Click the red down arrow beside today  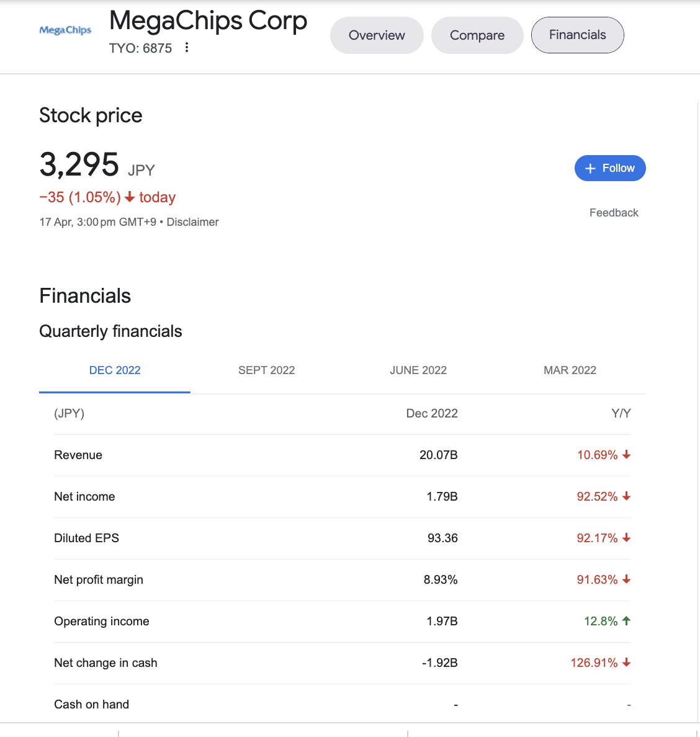(x=130, y=197)
